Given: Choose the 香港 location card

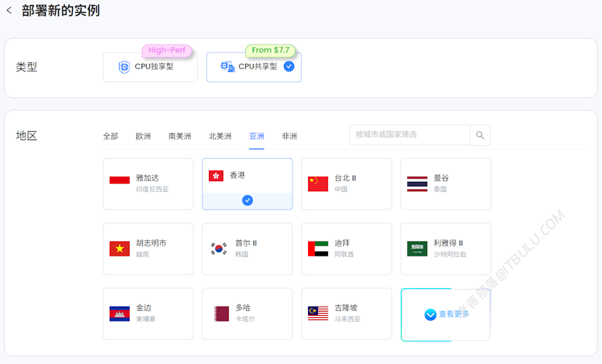Looking at the screenshot, I should click(247, 184).
